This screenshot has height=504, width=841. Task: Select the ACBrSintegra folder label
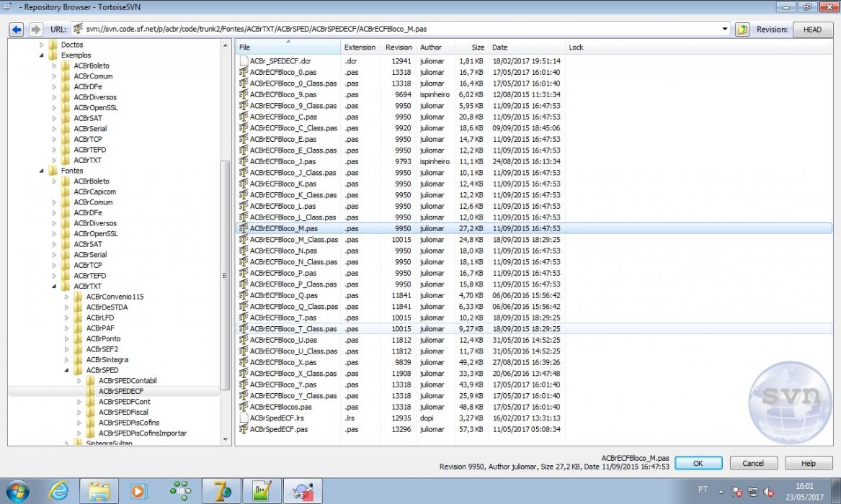(x=107, y=360)
